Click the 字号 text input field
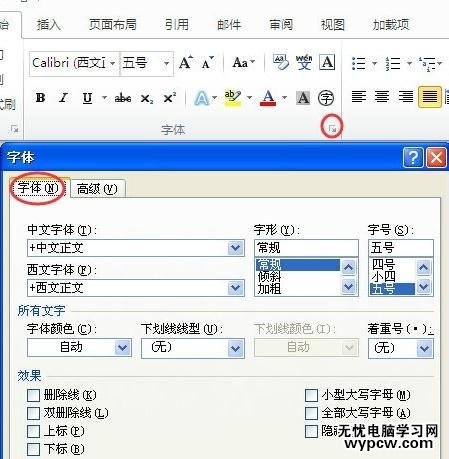Viewport: 449px width, 459px height. click(x=401, y=248)
